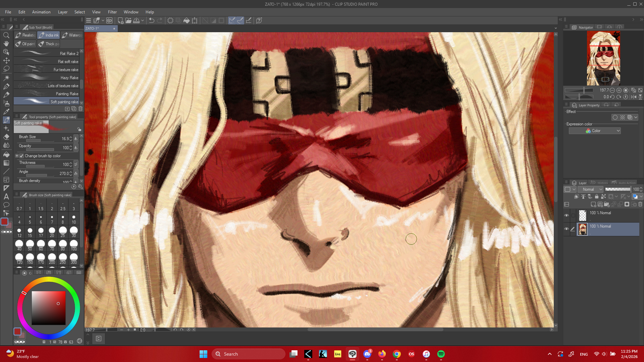Uncheck Change brush tip color checkbox
This screenshot has height=362, width=644.
pyautogui.click(x=21, y=156)
